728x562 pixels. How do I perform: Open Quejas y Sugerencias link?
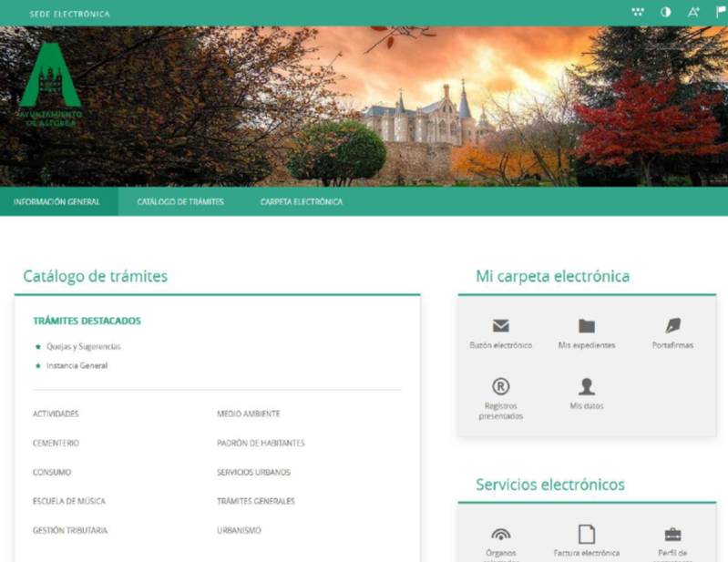(84, 347)
